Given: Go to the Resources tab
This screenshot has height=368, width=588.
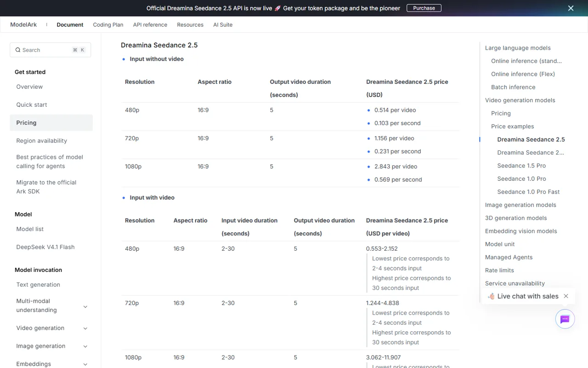Looking at the screenshot, I should 190,25.
